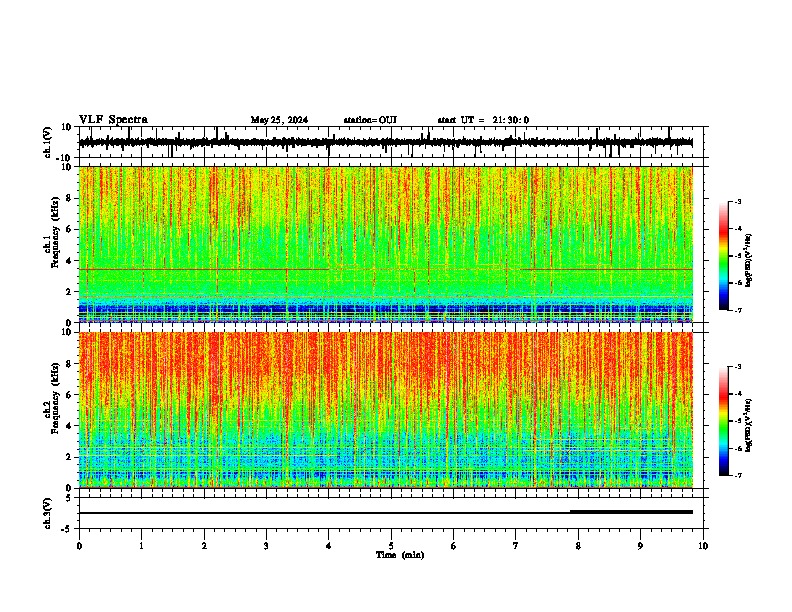This screenshot has height=612, width=792.
Task: Click the "ch.3(V)" axis label
Action: (x=48, y=513)
